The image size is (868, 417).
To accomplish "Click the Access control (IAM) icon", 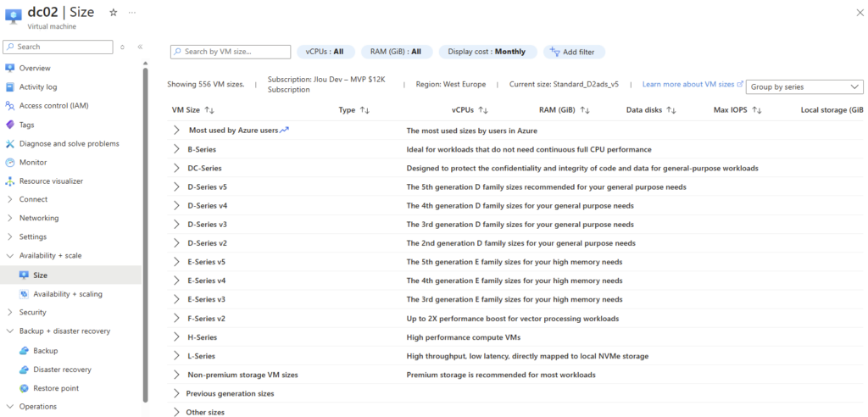I will (x=9, y=105).
